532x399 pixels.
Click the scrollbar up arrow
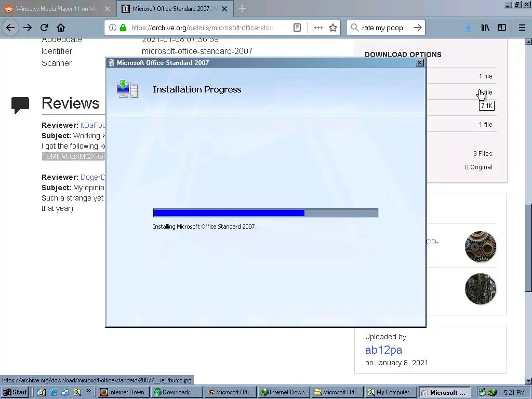(x=528, y=42)
